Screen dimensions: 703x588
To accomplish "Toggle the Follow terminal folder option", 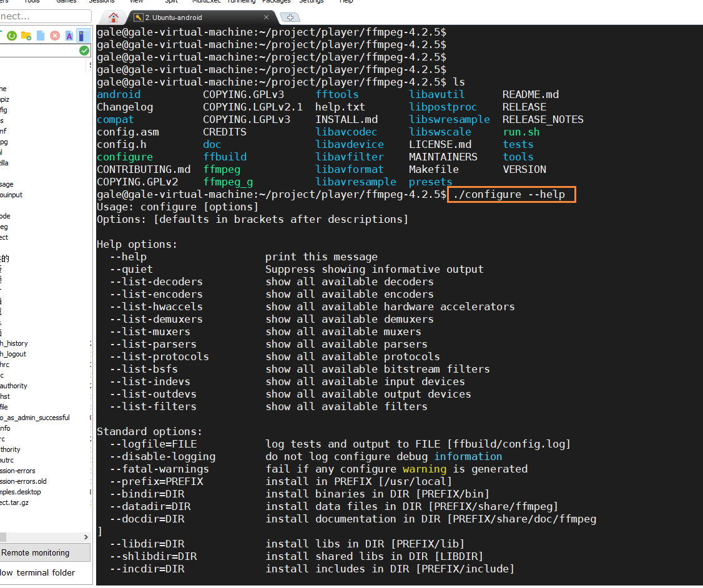I will tap(37, 572).
